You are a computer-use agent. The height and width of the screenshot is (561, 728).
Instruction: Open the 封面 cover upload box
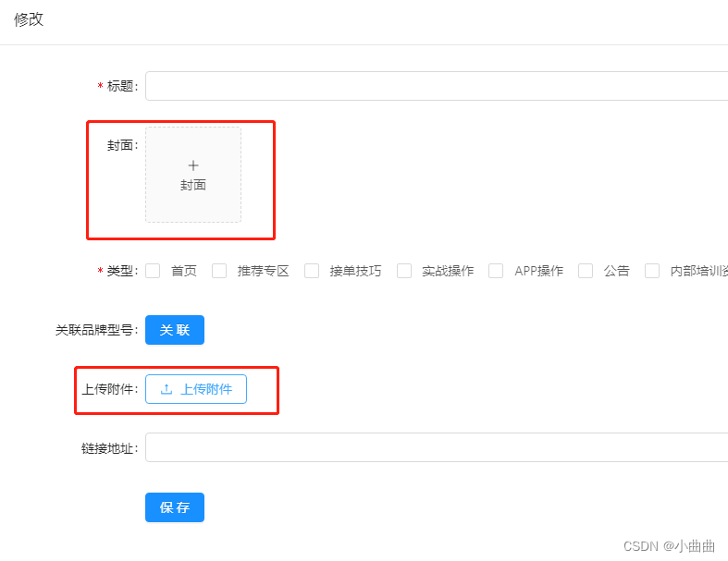pos(193,175)
